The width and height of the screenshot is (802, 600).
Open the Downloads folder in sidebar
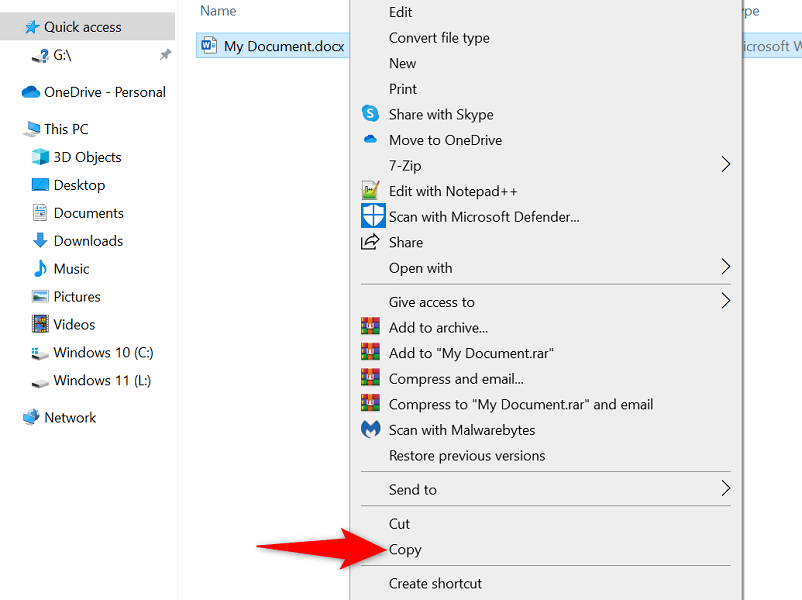(88, 241)
